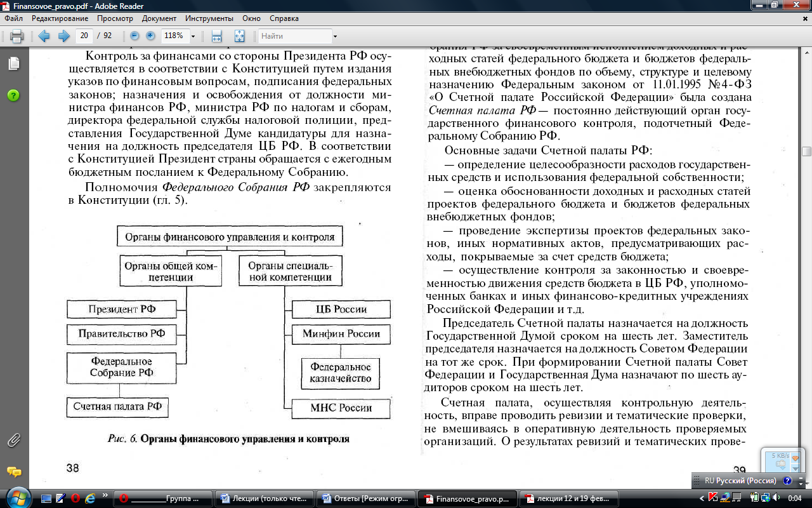Open the Просмотр menu

pyautogui.click(x=115, y=18)
